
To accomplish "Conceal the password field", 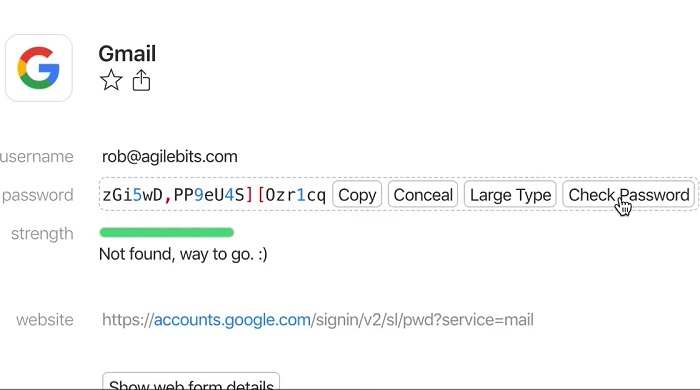I will [423, 195].
